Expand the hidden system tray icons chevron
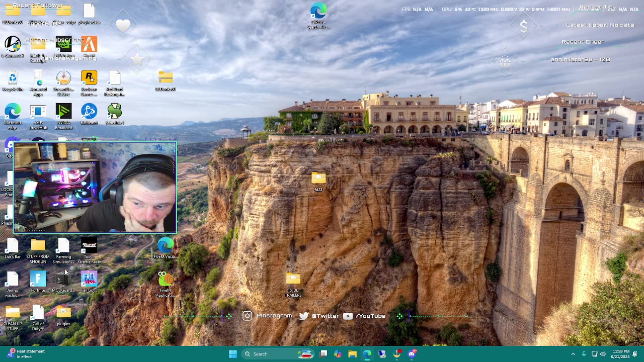This screenshot has width=644, height=362. [573, 354]
